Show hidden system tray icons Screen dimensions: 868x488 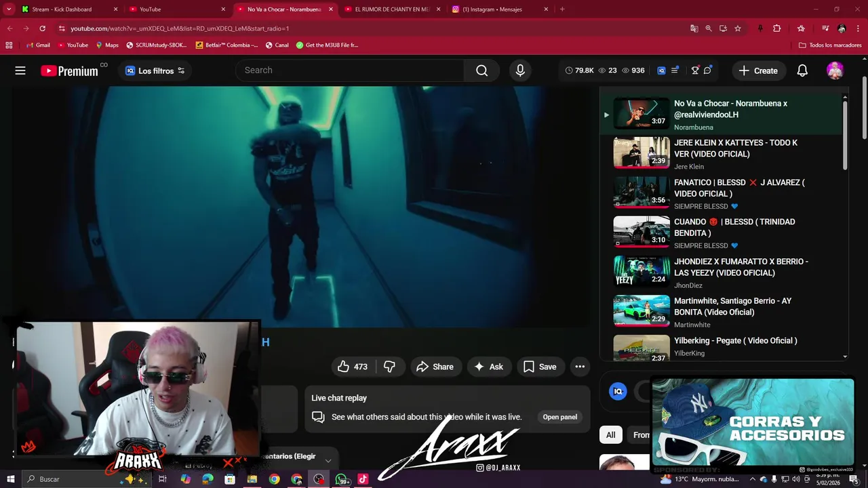pyautogui.click(x=752, y=479)
